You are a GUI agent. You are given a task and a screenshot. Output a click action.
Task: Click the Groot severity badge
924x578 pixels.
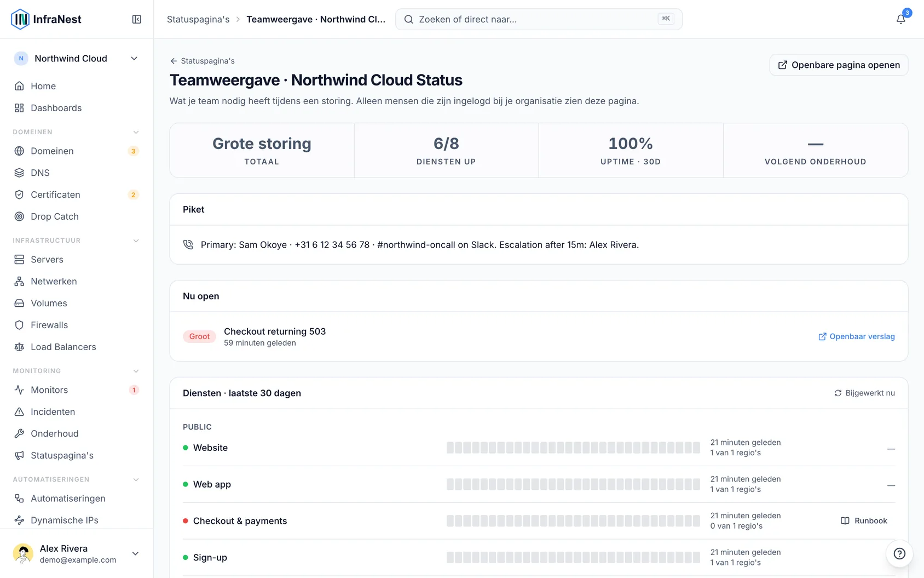pyautogui.click(x=199, y=336)
